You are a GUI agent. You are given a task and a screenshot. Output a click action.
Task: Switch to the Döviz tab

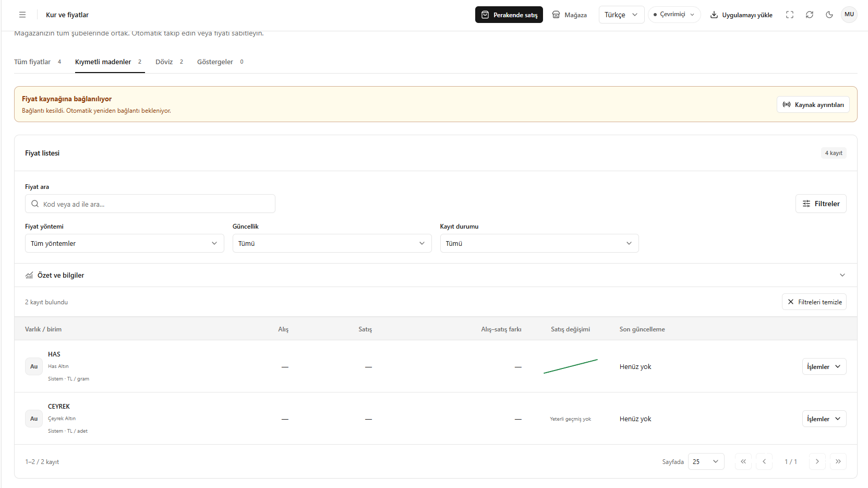tap(170, 62)
